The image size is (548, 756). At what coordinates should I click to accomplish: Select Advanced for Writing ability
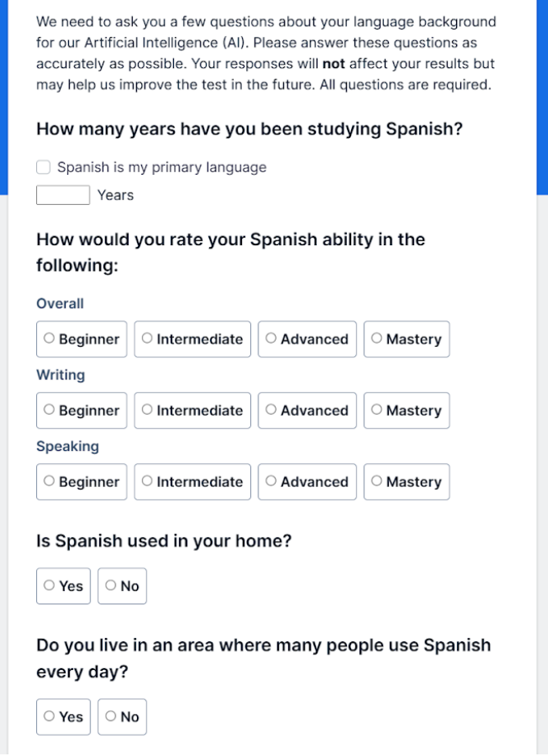pos(308,410)
